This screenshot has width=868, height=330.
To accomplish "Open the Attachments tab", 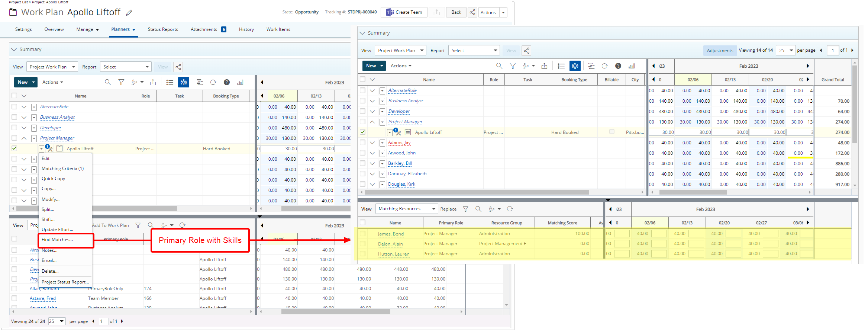I will coord(208,29).
